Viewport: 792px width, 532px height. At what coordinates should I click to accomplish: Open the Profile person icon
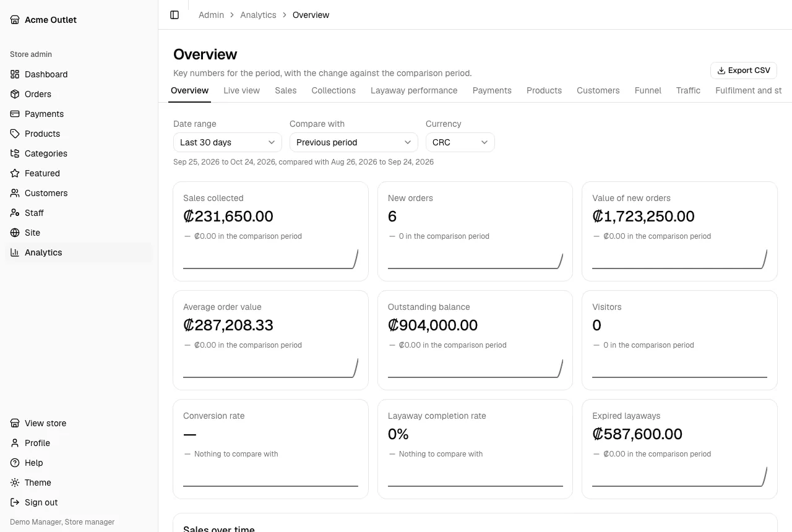tap(15, 443)
